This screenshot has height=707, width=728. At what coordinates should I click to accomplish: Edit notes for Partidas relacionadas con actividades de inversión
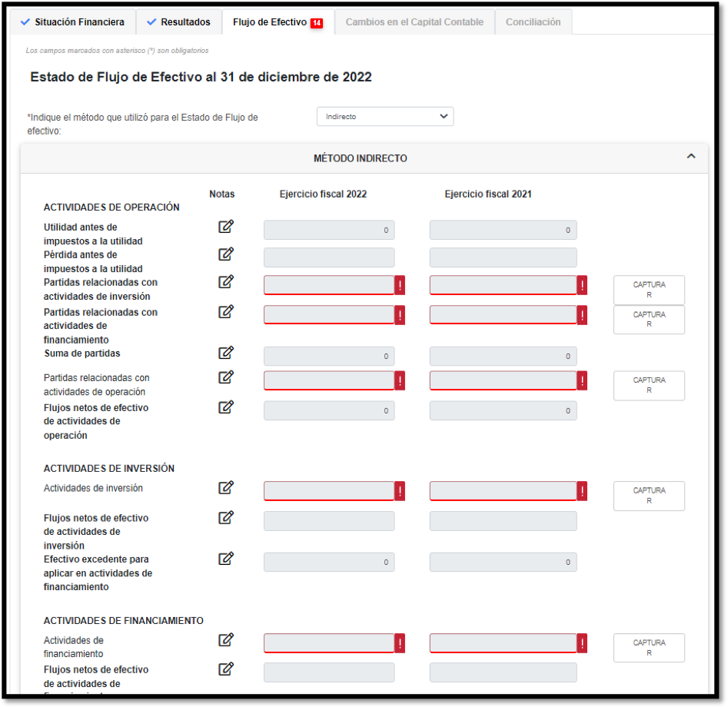[x=226, y=282]
